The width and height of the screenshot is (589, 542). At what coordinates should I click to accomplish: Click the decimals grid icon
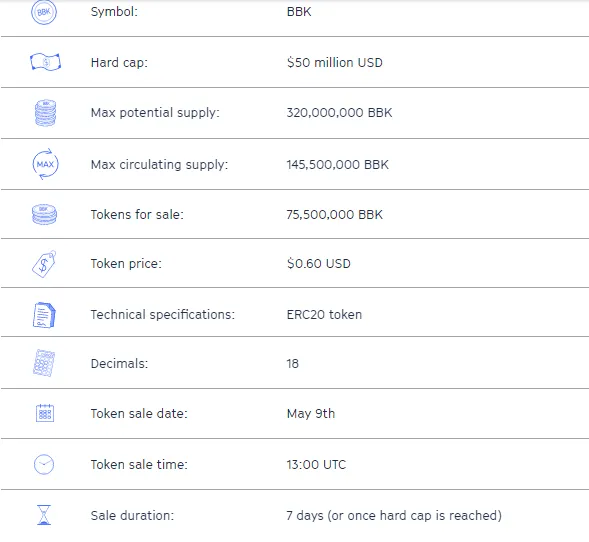coord(44,363)
